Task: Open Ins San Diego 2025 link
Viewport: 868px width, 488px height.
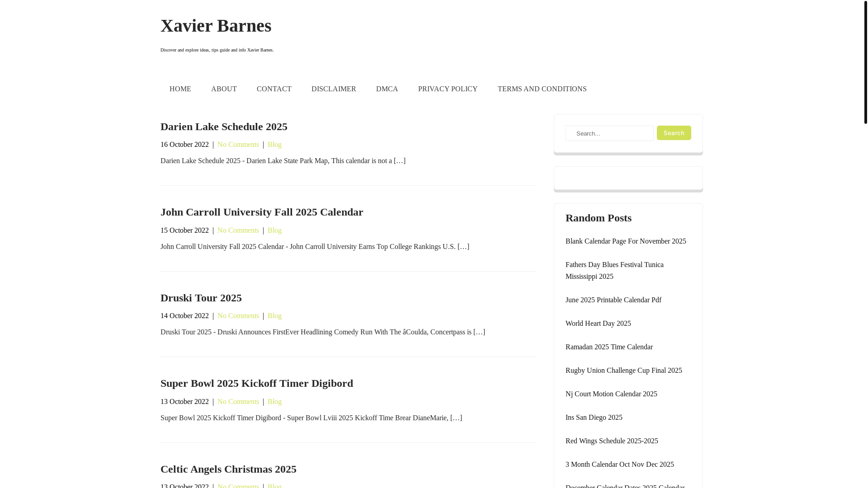Action: pyautogui.click(x=594, y=418)
